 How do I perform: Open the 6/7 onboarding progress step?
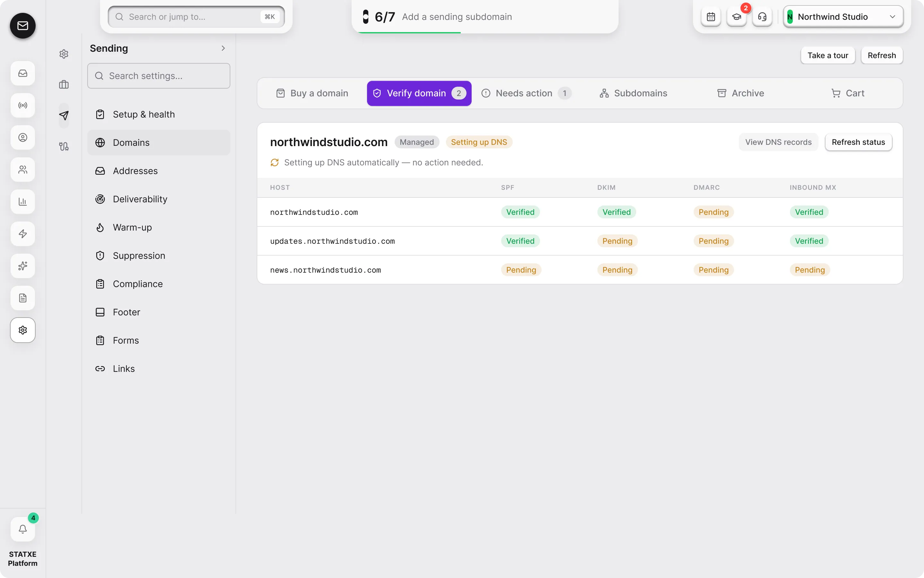pos(485,17)
